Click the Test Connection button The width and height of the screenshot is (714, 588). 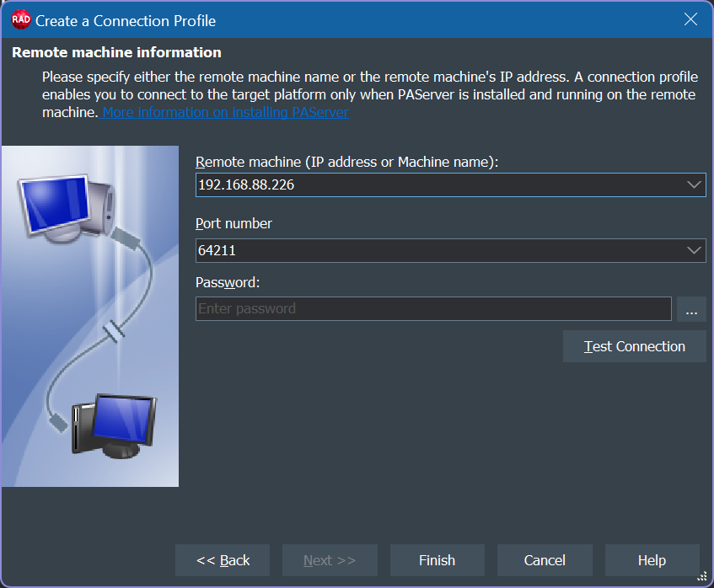634,346
